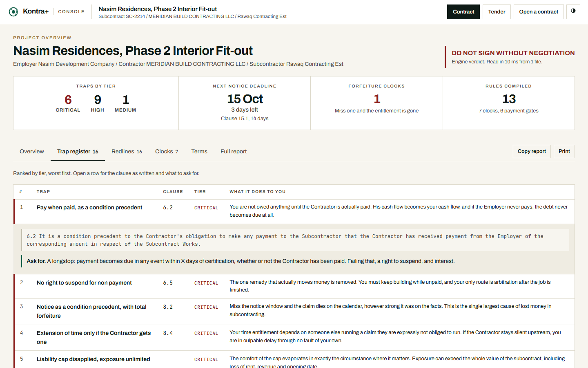Open a contract button
The width and height of the screenshot is (588, 368).
point(539,12)
